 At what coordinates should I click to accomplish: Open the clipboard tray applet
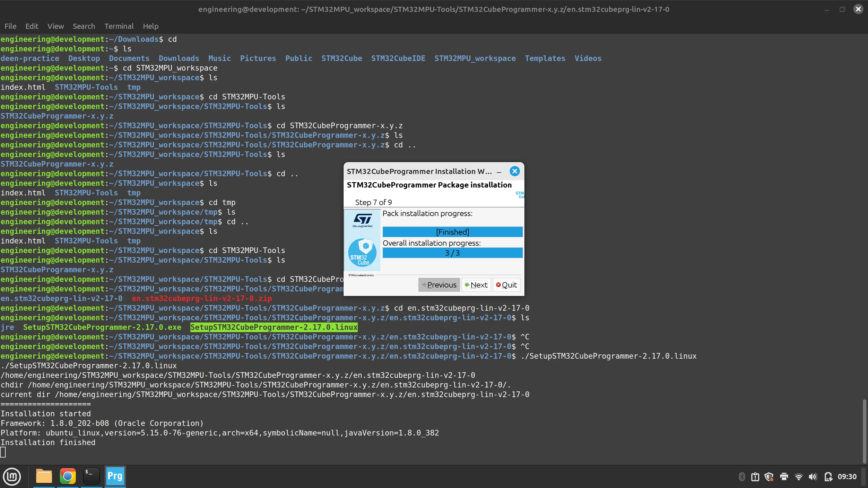(x=755, y=476)
